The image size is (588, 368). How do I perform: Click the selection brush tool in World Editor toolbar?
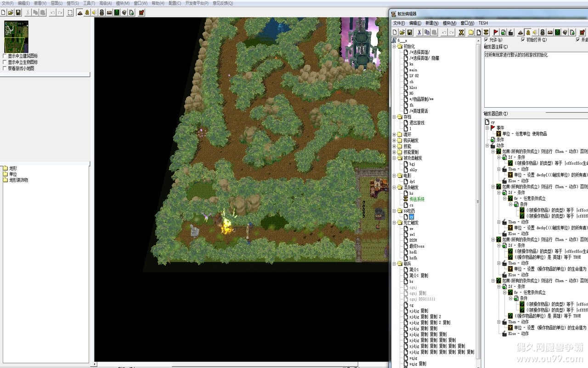(x=70, y=12)
